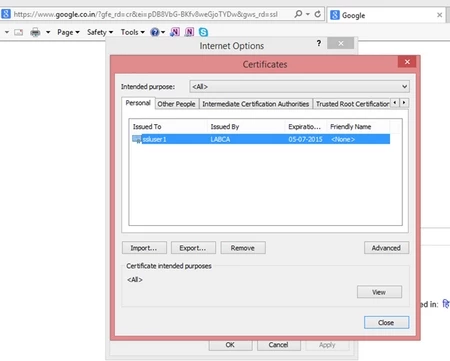Sort by the Friendly Name column header
Image resolution: width=450 pixels, height=361 pixels.
(x=358, y=127)
